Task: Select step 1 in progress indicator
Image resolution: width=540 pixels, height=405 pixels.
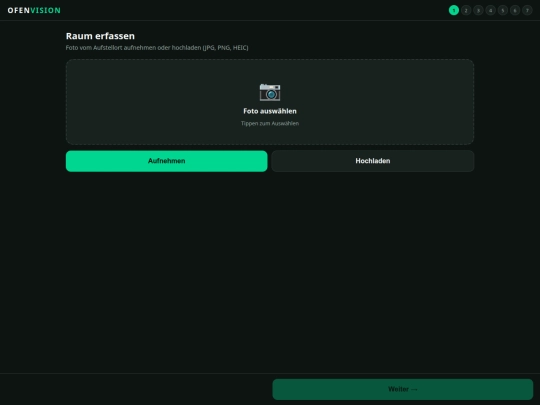Action: click(x=454, y=10)
